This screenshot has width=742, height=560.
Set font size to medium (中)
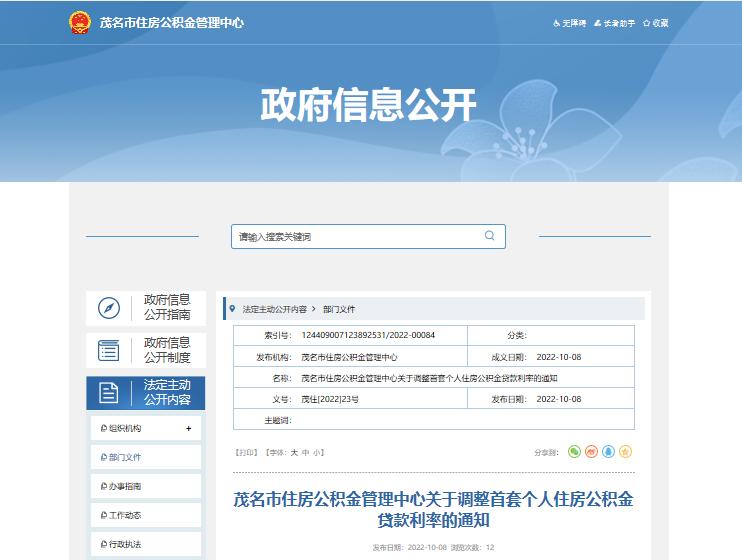tap(306, 453)
